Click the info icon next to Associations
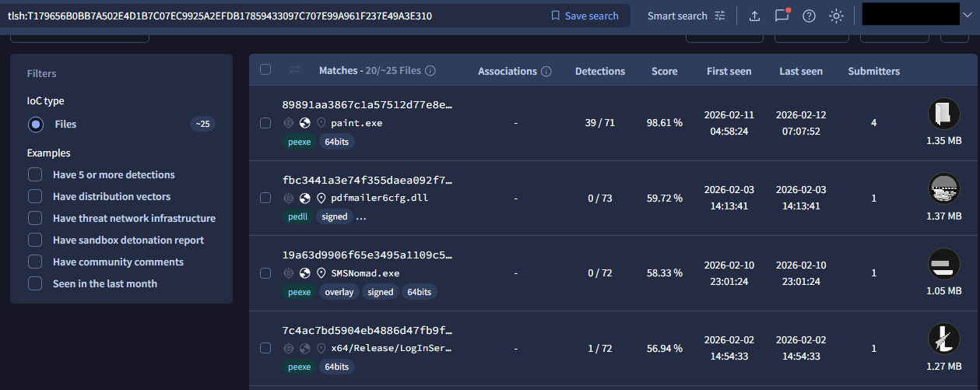Viewport: 980px width, 390px height. [x=546, y=72]
